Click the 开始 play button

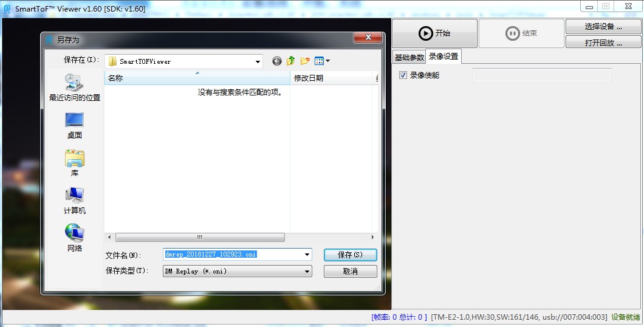point(434,33)
